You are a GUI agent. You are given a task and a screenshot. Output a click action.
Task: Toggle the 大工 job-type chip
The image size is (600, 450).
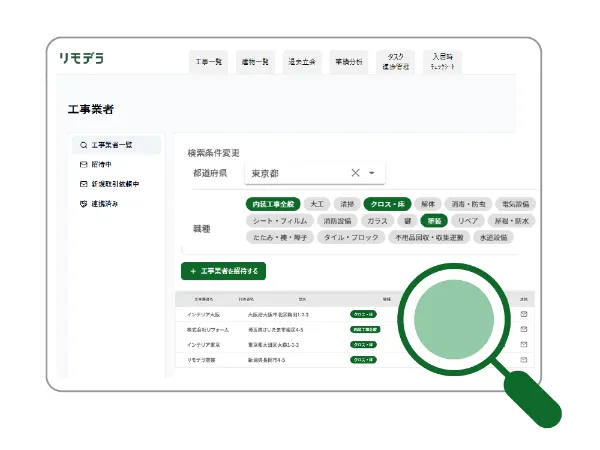317,204
